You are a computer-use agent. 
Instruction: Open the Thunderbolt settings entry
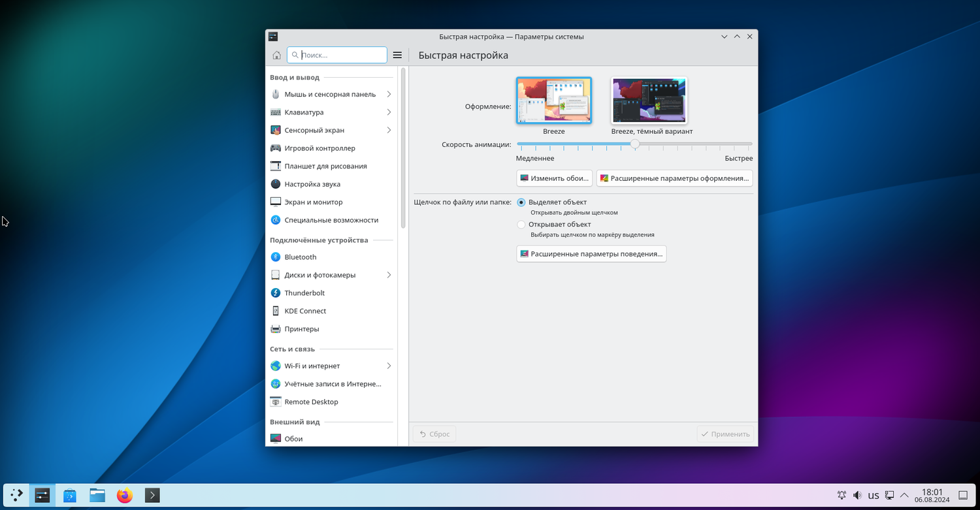[304, 293]
